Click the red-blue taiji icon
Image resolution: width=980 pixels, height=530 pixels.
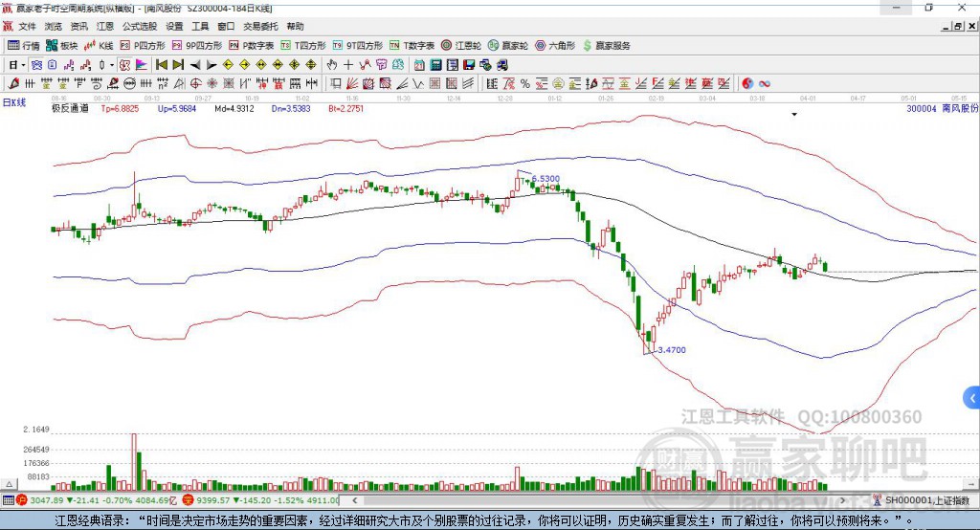[748, 83]
